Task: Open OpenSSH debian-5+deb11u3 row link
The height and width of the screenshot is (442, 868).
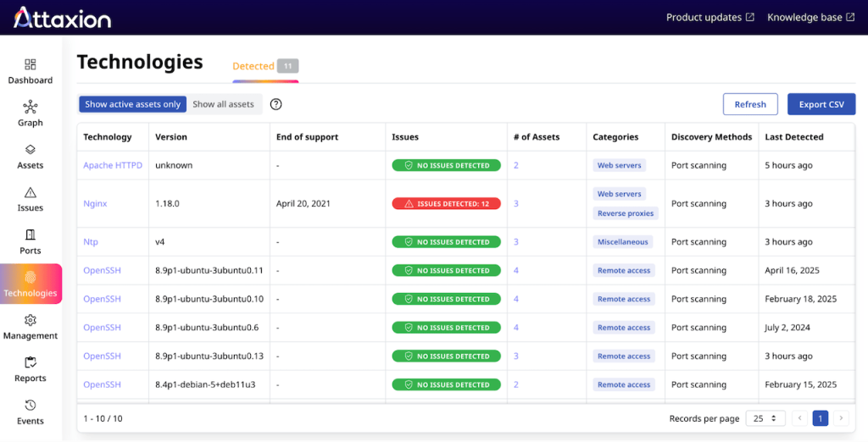Action: [x=102, y=384]
